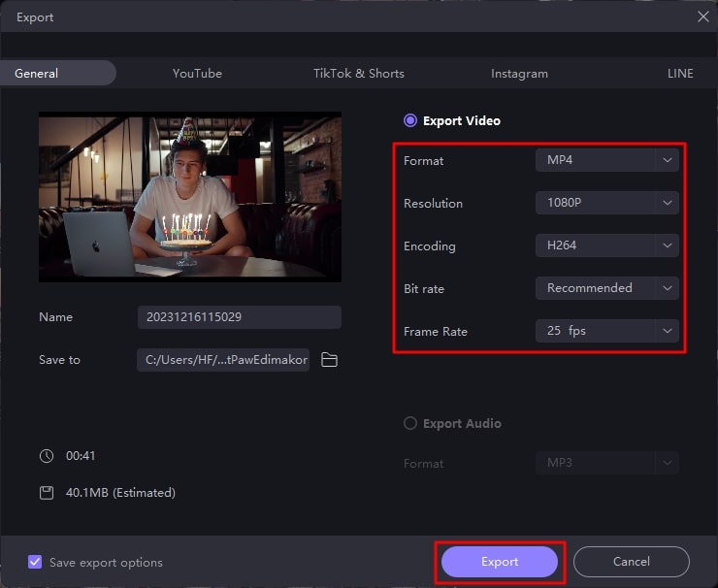Select the Export Audio radio button
The height and width of the screenshot is (588, 718).
(x=410, y=423)
